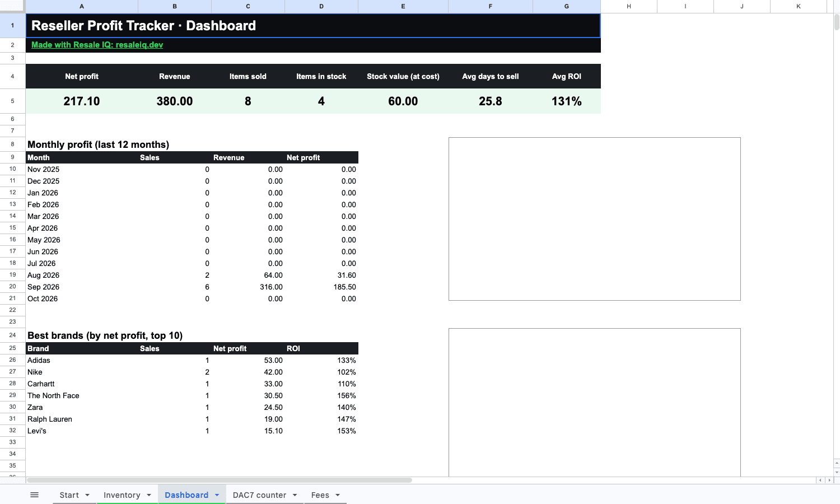Click the lower empty chart placeholder
Viewport: 840px width, 504px height.
595,403
